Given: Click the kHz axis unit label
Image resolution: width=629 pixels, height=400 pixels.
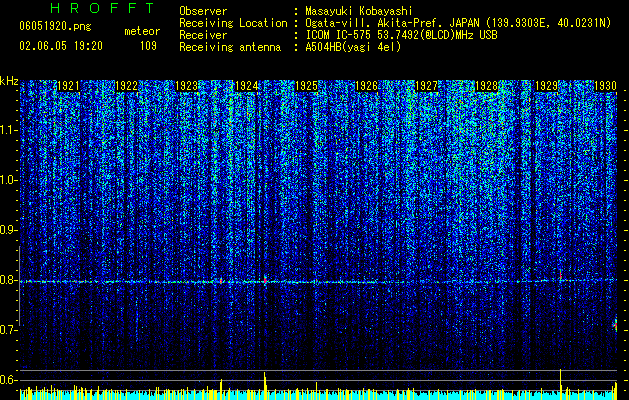Looking at the screenshot, I should (9, 81).
